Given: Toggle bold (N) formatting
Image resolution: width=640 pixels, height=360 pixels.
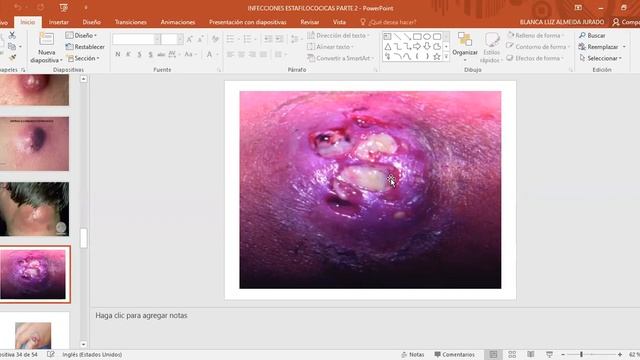Looking at the screenshot, I should tap(118, 54).
